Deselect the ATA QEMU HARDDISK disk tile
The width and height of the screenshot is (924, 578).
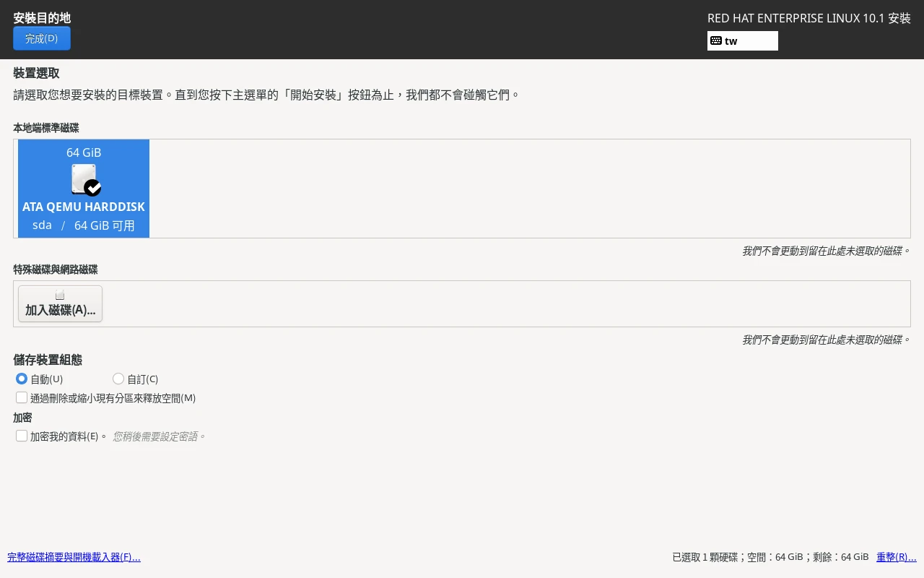coord(84,188)
